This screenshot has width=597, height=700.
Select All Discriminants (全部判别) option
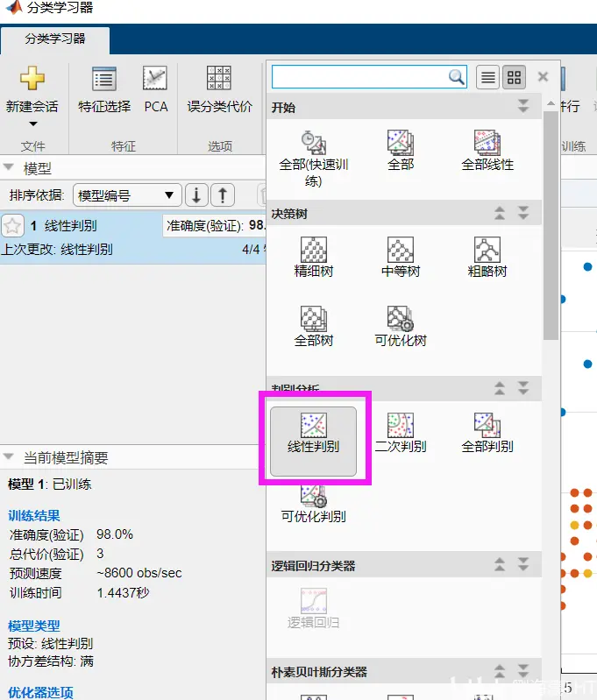(487, 433)
